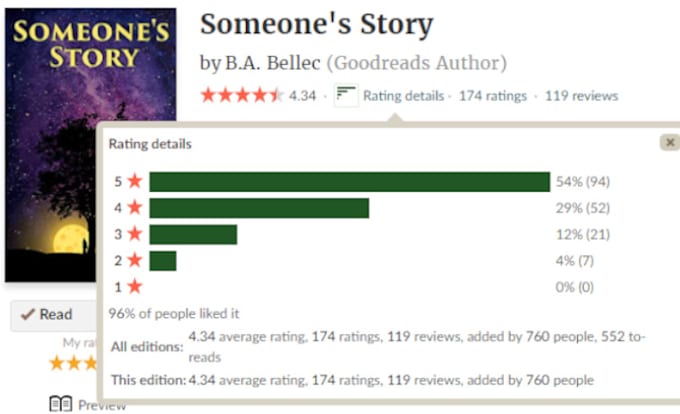This screenshot has width=680, height=414.
Task: Click the red star in 2-star row
Action: [x=134, y=260]
